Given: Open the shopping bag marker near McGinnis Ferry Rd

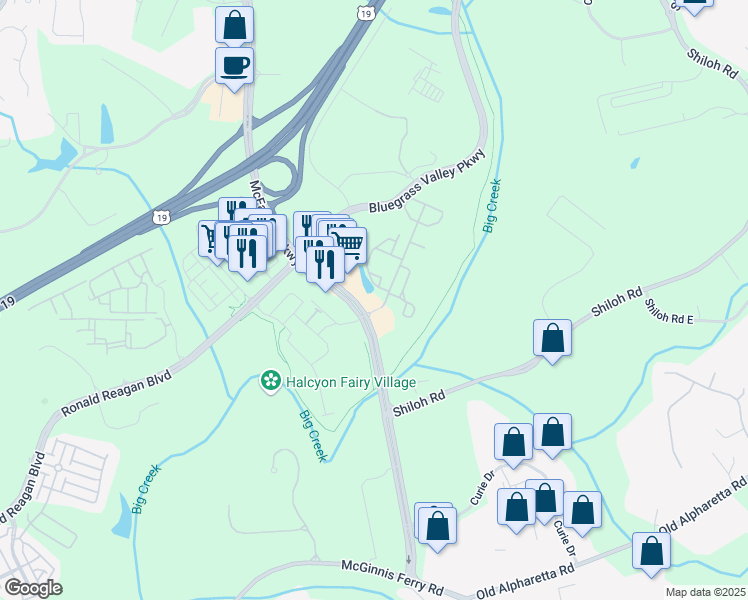Looking at the screenshot, I should pyautogui.click(x=437, y=529).
